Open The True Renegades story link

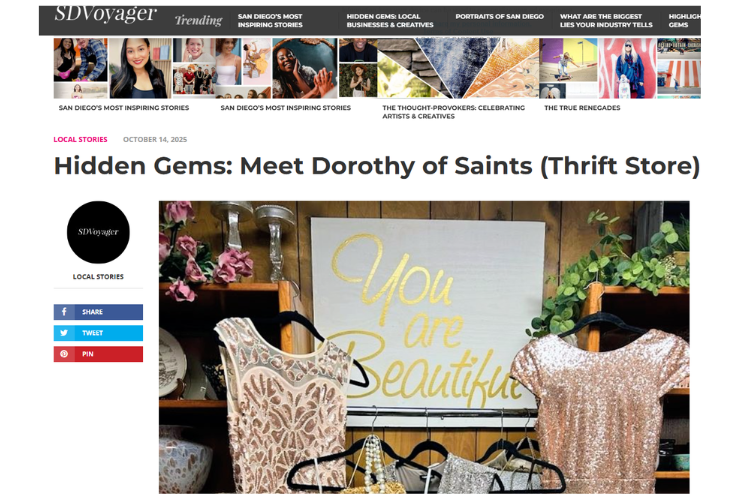(582, 108)
